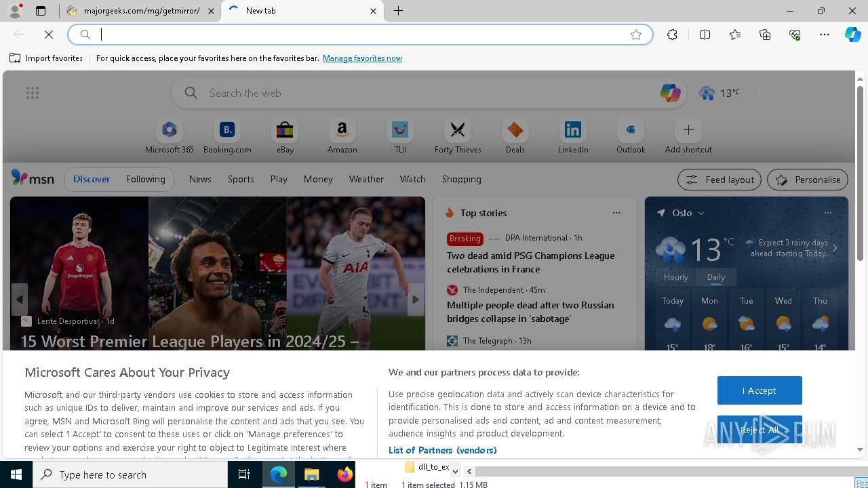Open Settings and more ellipsis menu
Image resolution: width=868 pixels, height=488 pixels.
[825, 35]
